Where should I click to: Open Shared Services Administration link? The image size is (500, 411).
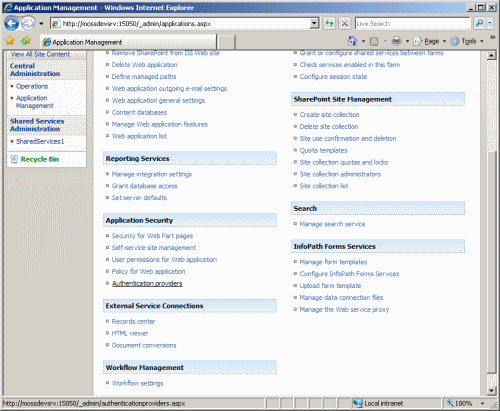pos(37,125)
